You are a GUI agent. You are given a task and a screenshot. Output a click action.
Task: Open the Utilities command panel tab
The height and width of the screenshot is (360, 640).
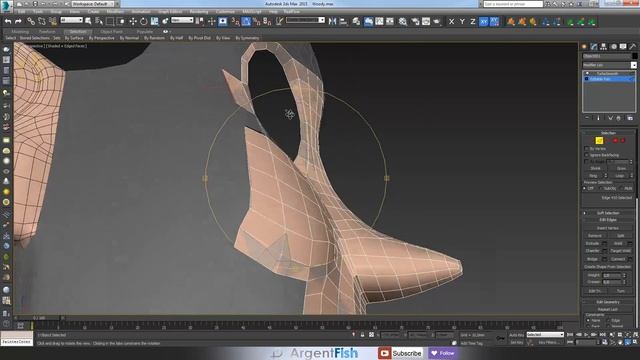click(633, 47)
